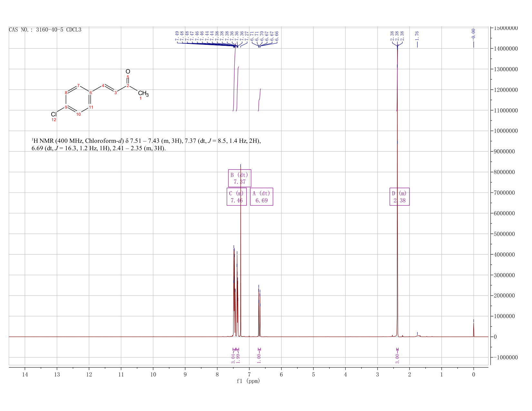This screenshot has height=411, width=532.
Task: Click x-axis tick label 12
Action: [89, 374]
